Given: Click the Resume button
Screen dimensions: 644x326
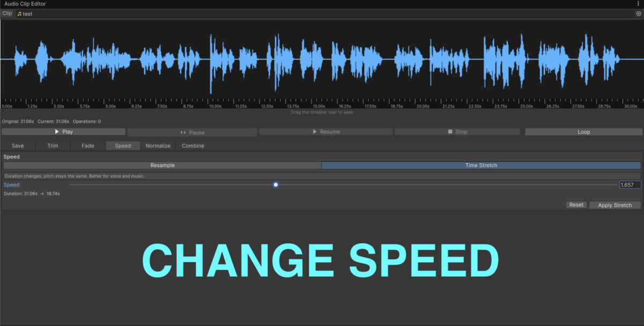Looking at the screenshot, I should 326,132.
